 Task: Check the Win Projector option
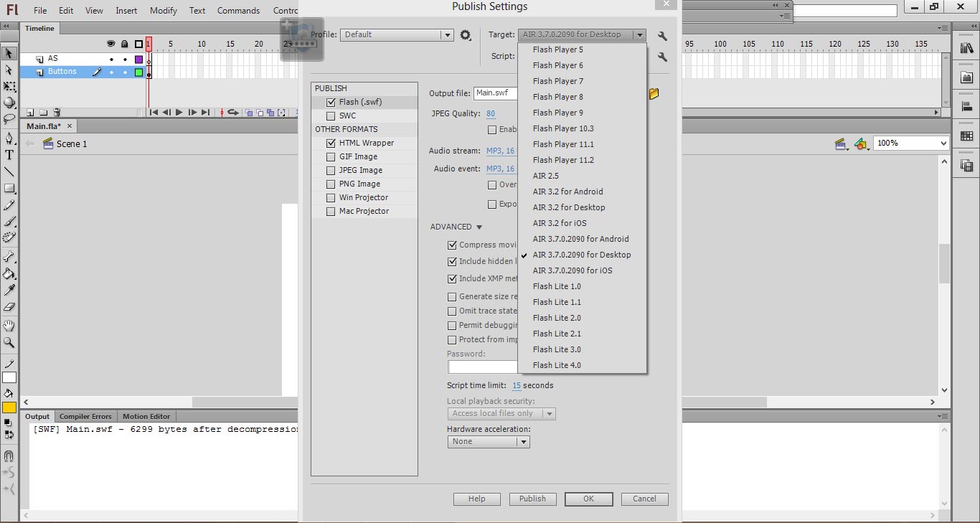[x=331, y=198]
